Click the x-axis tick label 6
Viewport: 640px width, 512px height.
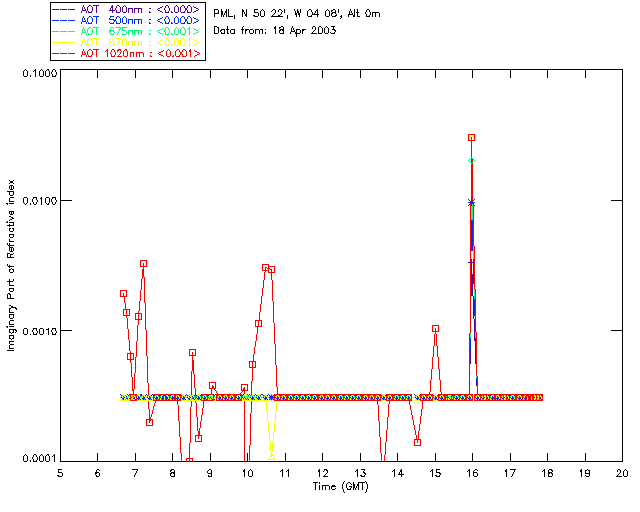coord(98,473)
